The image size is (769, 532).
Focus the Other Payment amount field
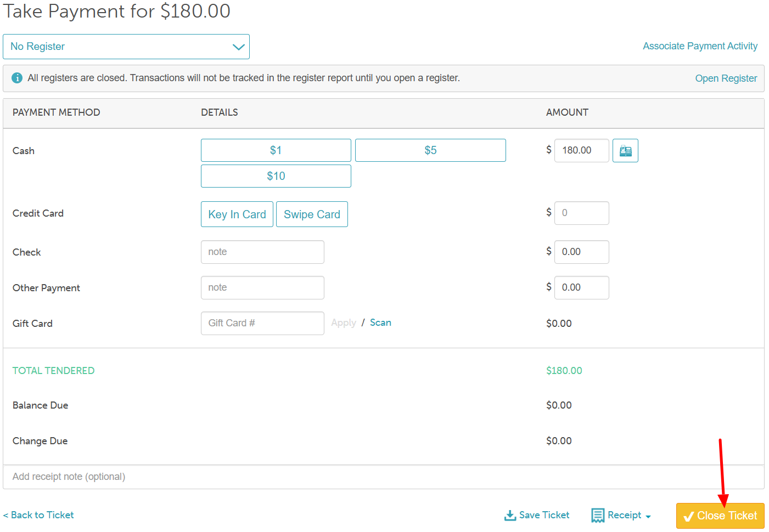pyautogui.click(x=582, y=287)
